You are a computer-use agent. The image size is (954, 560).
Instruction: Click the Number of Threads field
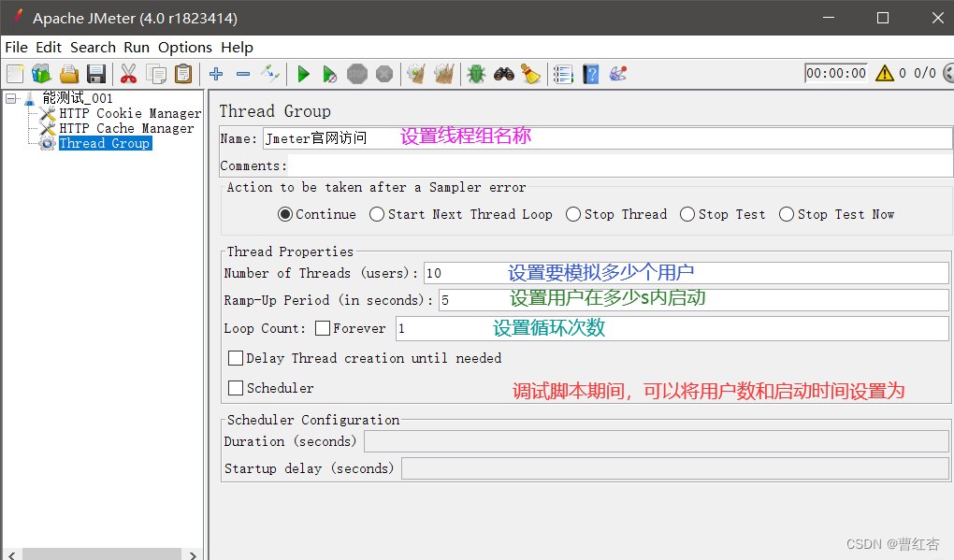[687, 273]
